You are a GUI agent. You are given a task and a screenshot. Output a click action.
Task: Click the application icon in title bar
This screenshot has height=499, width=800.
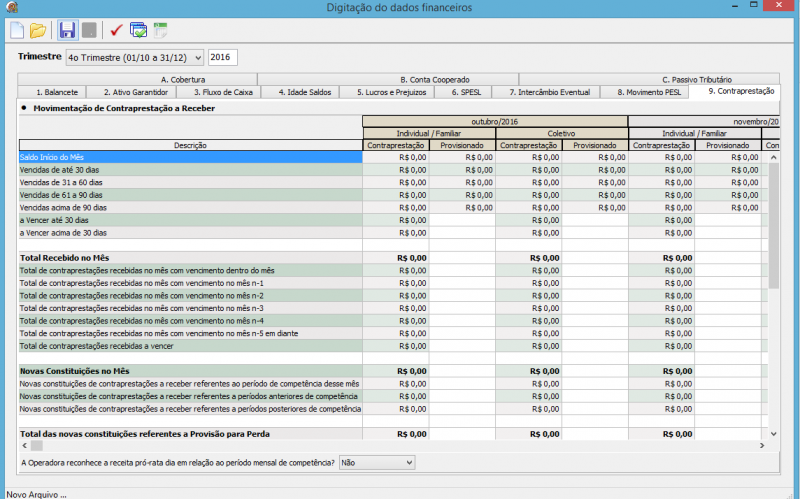pos(12,7)
